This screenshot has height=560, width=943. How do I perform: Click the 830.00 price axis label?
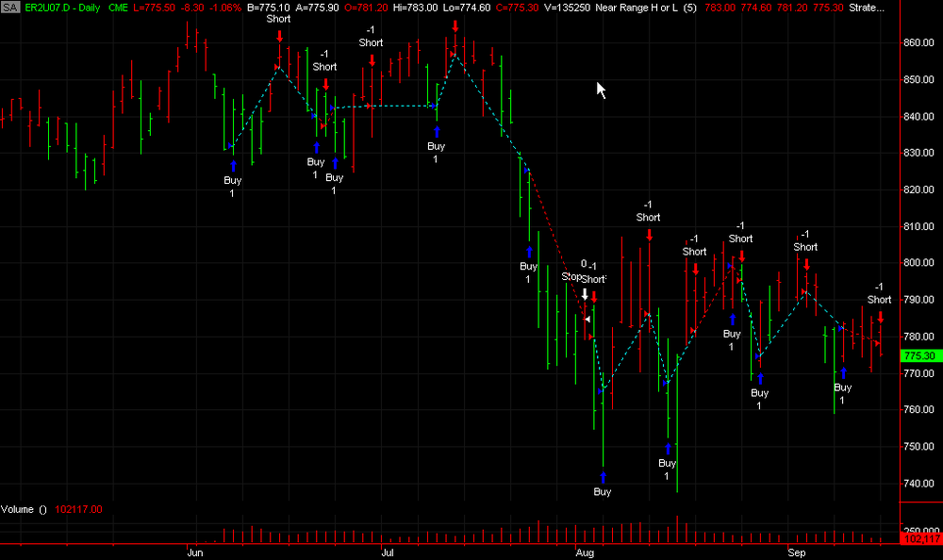point(918,153)
